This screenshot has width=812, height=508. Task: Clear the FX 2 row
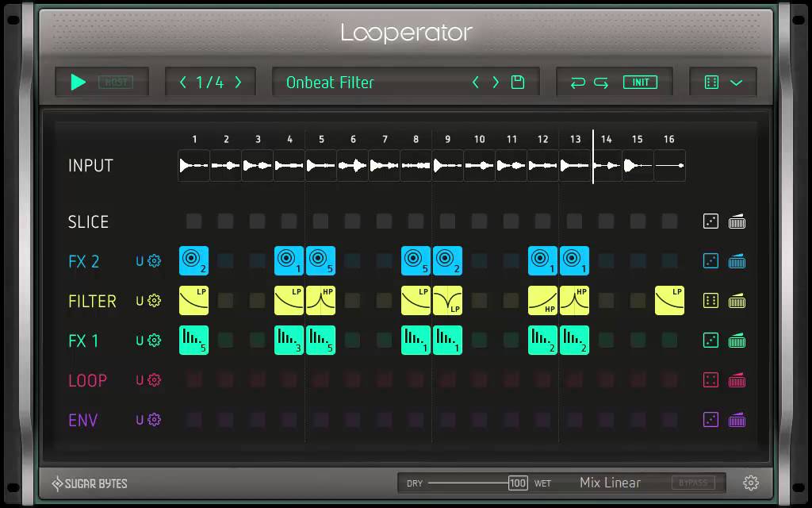point(737,260)
